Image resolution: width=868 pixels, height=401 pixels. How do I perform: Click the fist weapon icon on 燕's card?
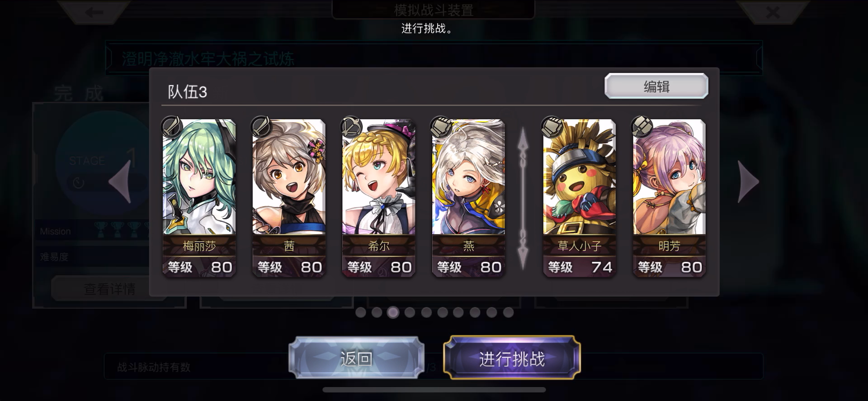[441, 127]
